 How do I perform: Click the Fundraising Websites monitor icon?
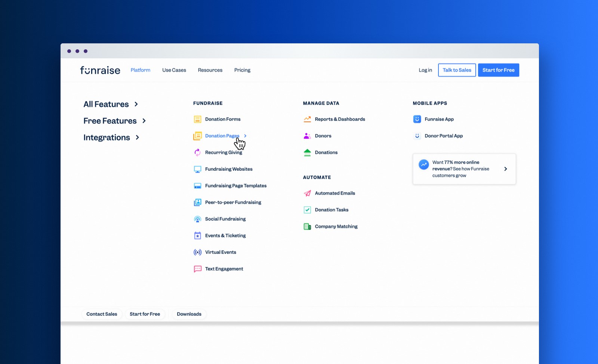coord(197,169)
